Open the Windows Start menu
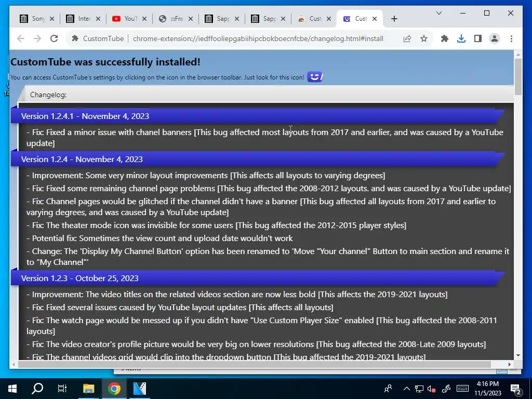Image resolution: width=532 pixels, height=399 pixels. tap(12, 389)
